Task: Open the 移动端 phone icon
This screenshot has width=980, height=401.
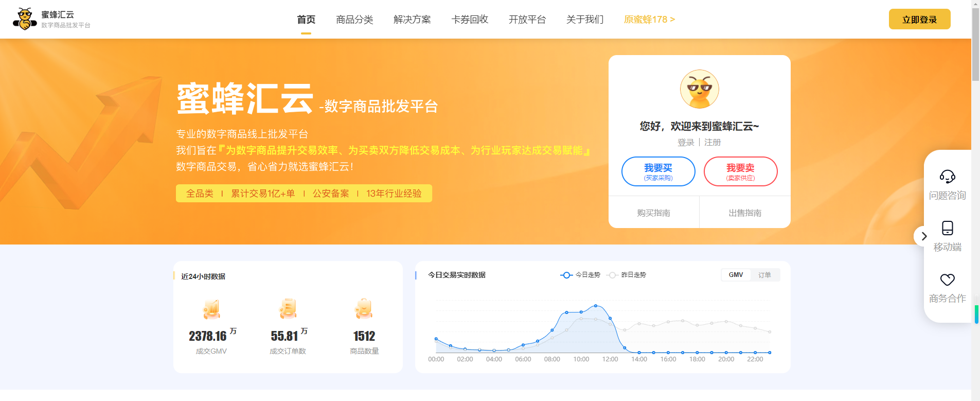Action: click(x=947, y=228)
